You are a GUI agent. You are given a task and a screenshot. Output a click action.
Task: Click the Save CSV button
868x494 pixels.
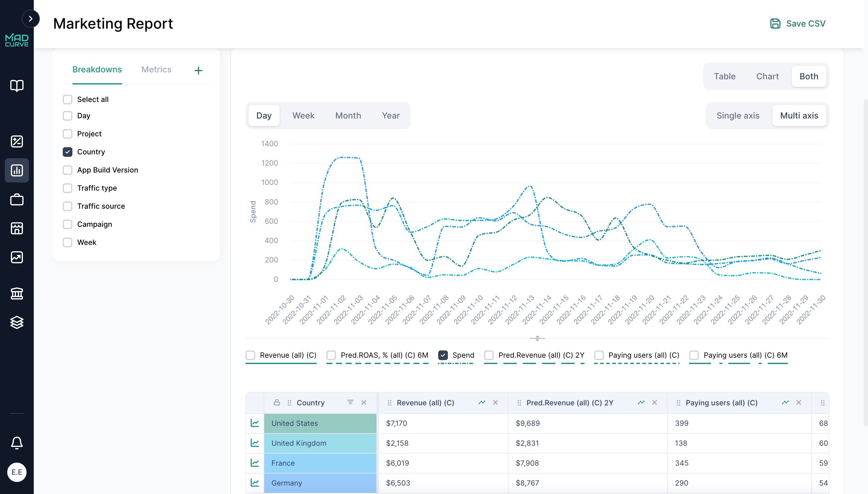[x=798, y=24]
